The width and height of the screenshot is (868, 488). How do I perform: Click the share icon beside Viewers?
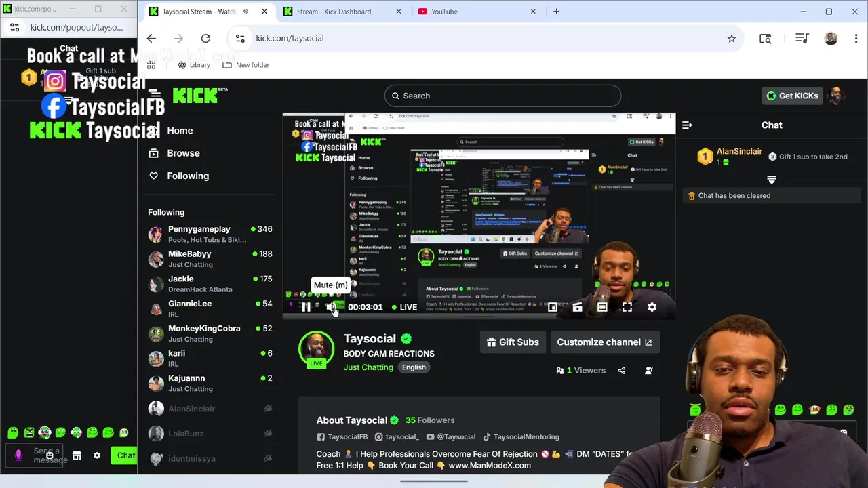point(622,371)
